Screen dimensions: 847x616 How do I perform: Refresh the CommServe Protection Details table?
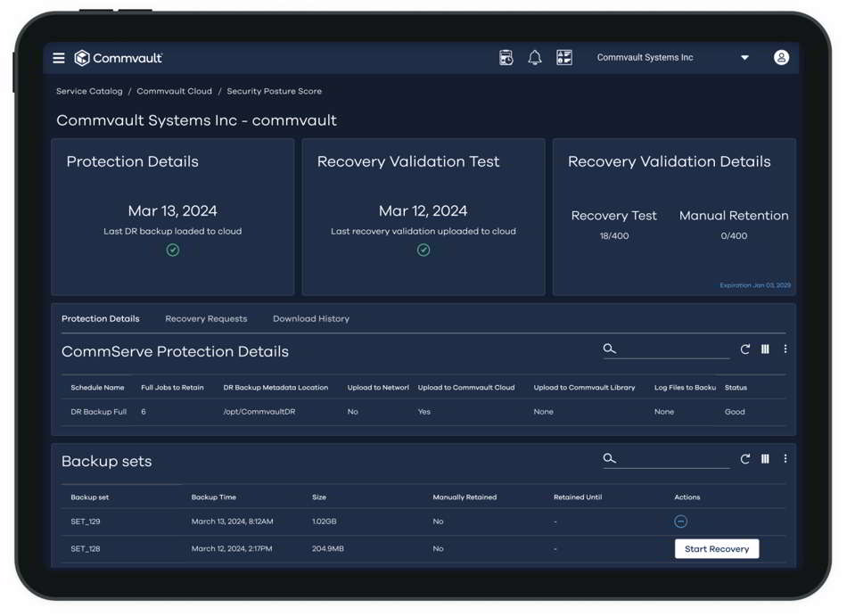(744, 349)
